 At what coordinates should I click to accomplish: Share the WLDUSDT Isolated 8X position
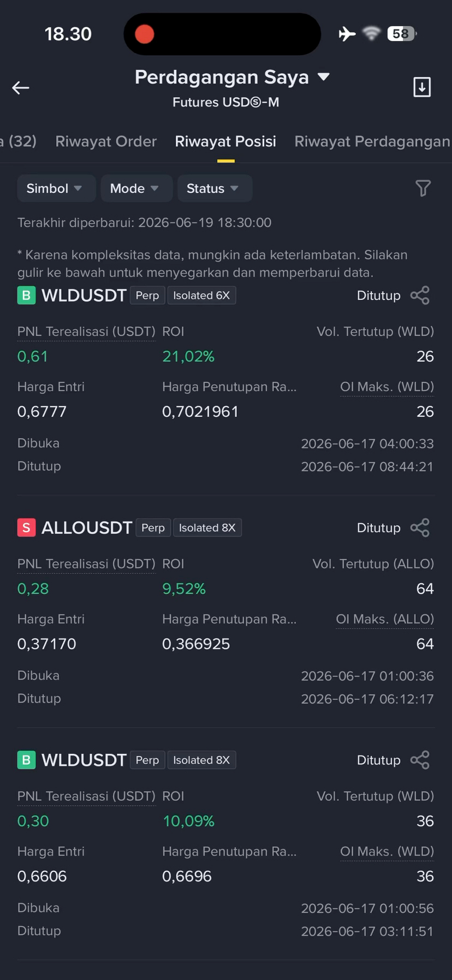pos(420,760)
